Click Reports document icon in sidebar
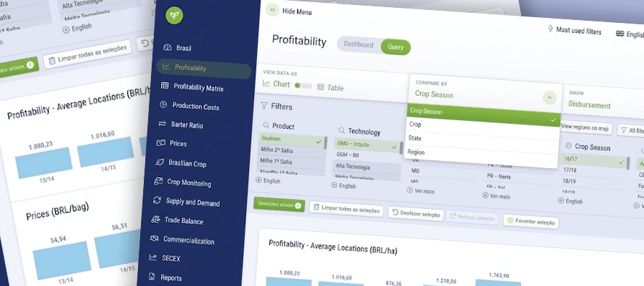This screenshot has width=644, height=286. pos(152,277)
